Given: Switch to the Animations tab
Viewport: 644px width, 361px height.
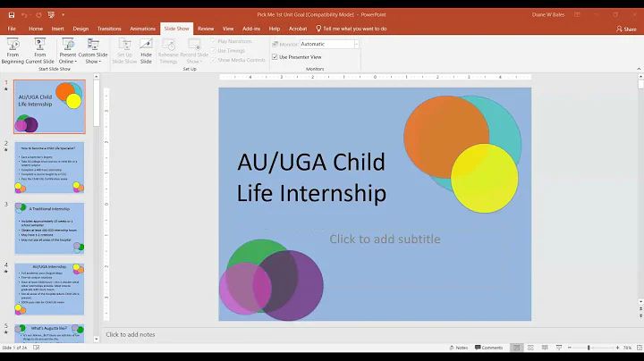Looking at the screenshot, I should click(x=142, y=29).
